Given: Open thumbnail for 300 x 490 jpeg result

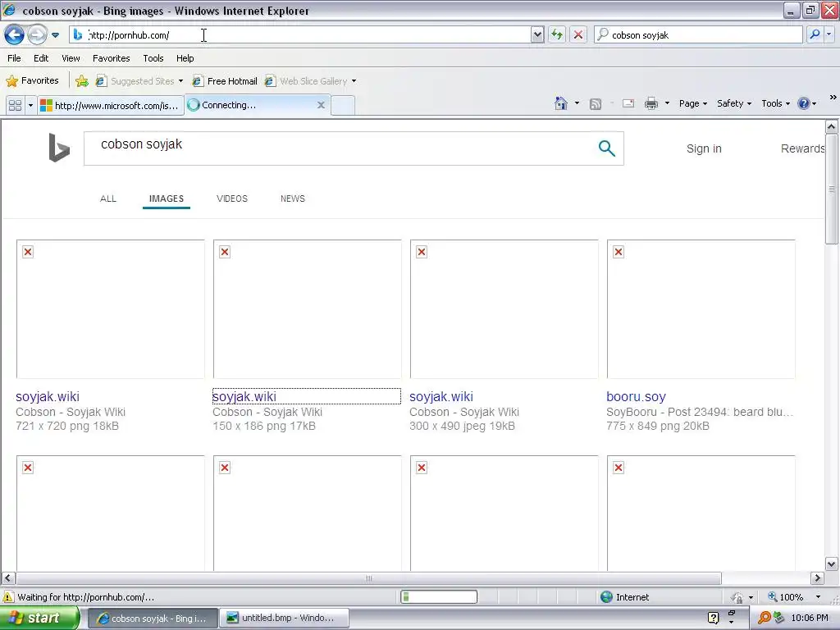Looking at the screenshot, I should 504,309.
